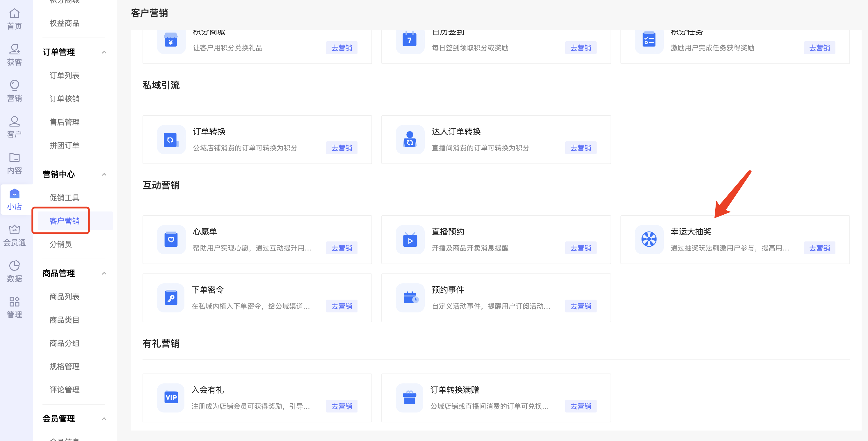
Task: Click 去营销 for 积分商城
Action: coord(342,48)
